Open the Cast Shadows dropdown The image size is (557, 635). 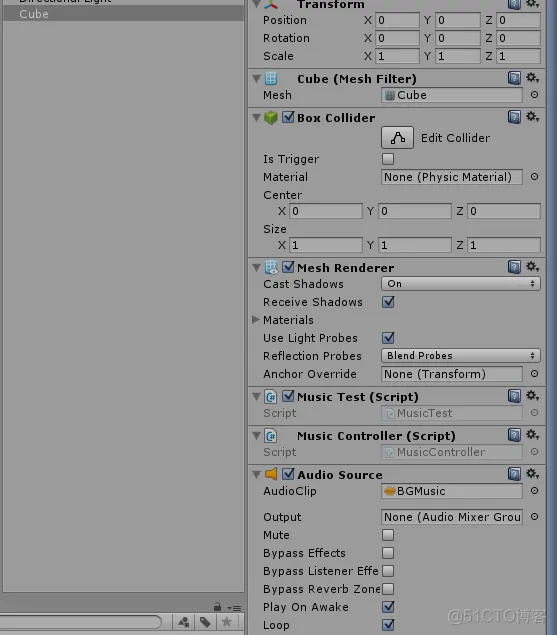pos(461,284)
